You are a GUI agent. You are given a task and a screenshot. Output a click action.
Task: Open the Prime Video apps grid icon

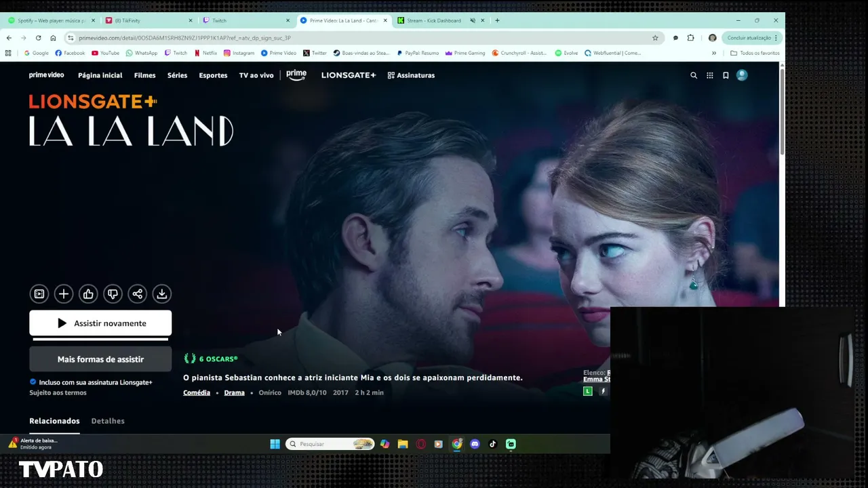pyautogui.click(x=710, y=75)
